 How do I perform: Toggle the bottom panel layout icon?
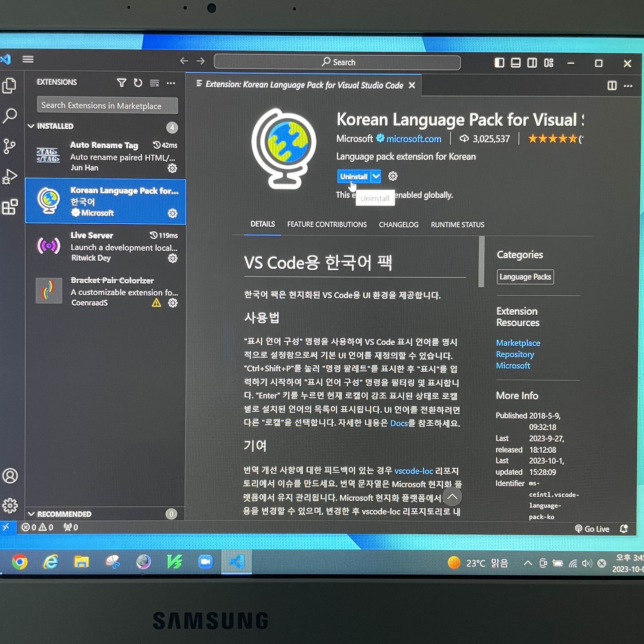[x=515, y=63]
